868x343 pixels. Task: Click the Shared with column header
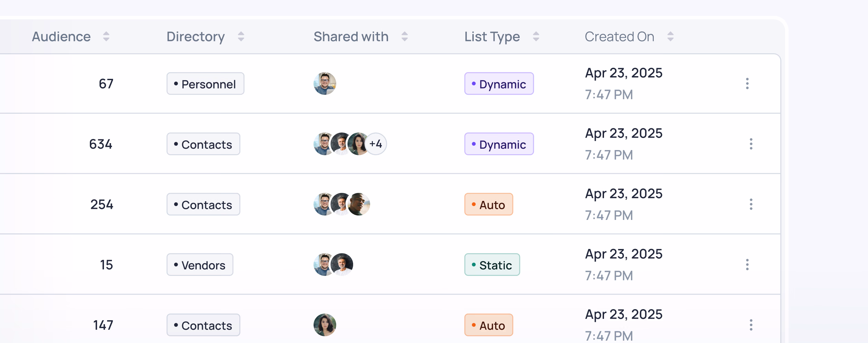click(x=351, y=37)
